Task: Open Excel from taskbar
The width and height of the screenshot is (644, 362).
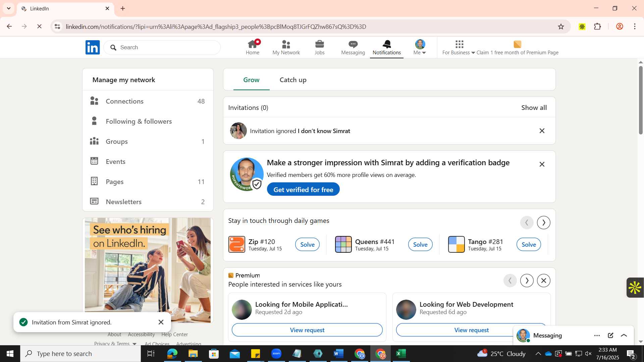Action: coord(401,354)
